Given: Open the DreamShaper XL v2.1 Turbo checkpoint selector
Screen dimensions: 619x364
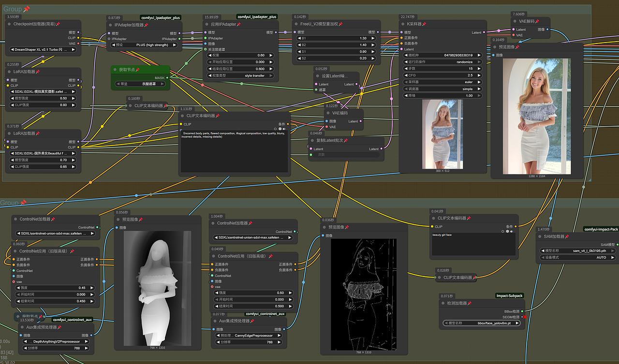Looking at the screenshot, I should point(43,49).
